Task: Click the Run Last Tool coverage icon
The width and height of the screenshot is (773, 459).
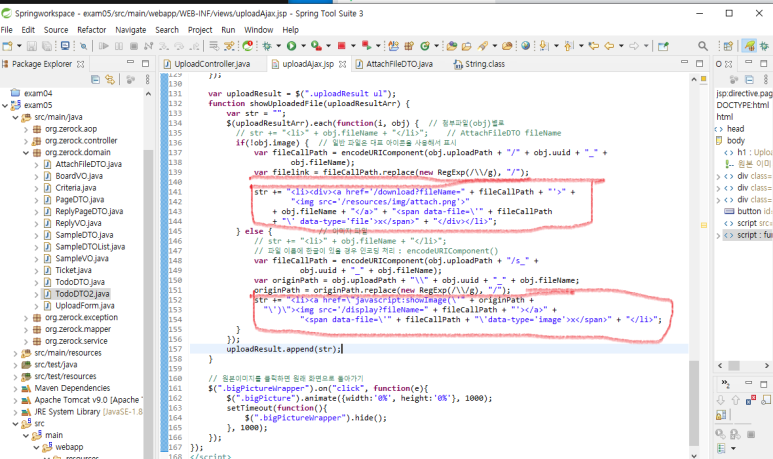Action: [x=316, y=46]
